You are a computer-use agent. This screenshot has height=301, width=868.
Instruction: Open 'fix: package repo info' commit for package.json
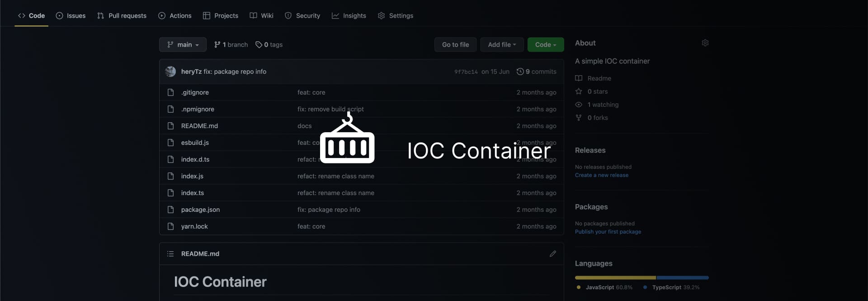[x=329, y=210]
